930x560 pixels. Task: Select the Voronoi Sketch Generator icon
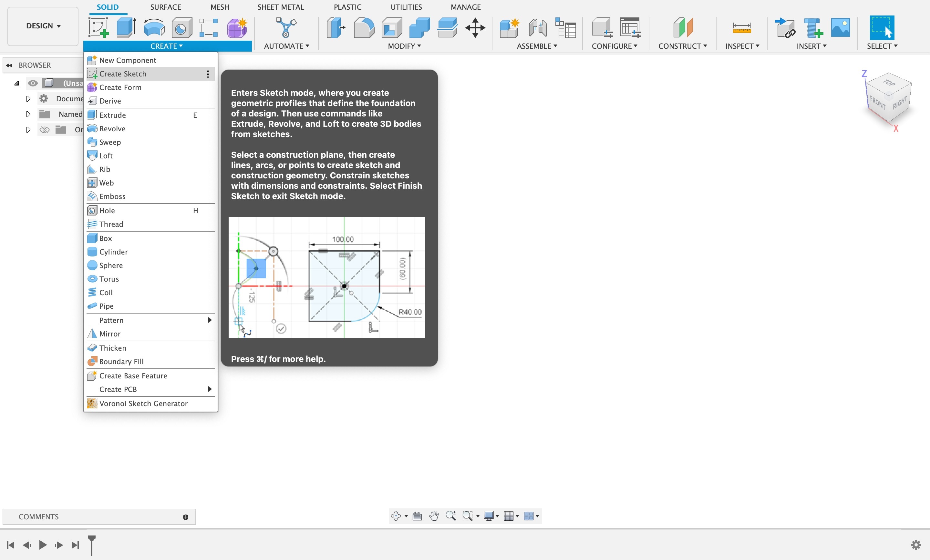pyautogui.click(x=92, y=404)
